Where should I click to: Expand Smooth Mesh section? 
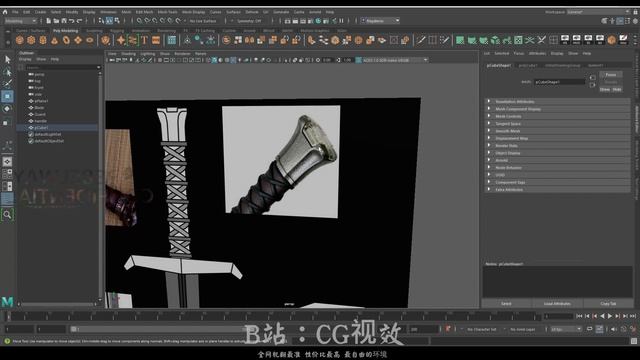click(558, 131)
